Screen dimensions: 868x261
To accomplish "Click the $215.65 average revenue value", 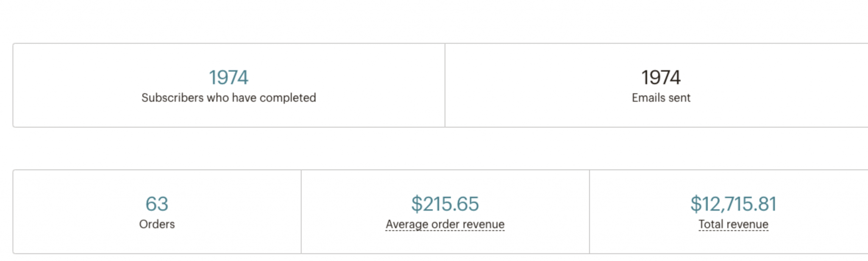I will [x=445, y=204].
